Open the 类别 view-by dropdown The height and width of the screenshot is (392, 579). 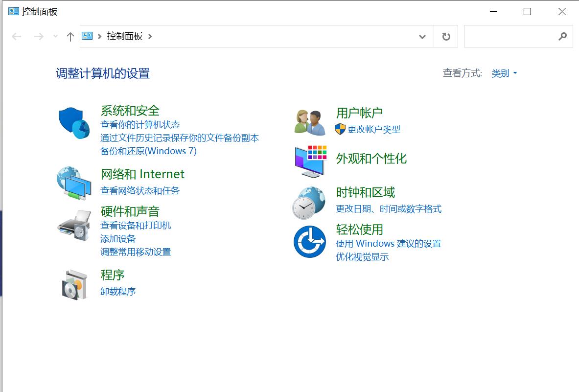[504, 73]
